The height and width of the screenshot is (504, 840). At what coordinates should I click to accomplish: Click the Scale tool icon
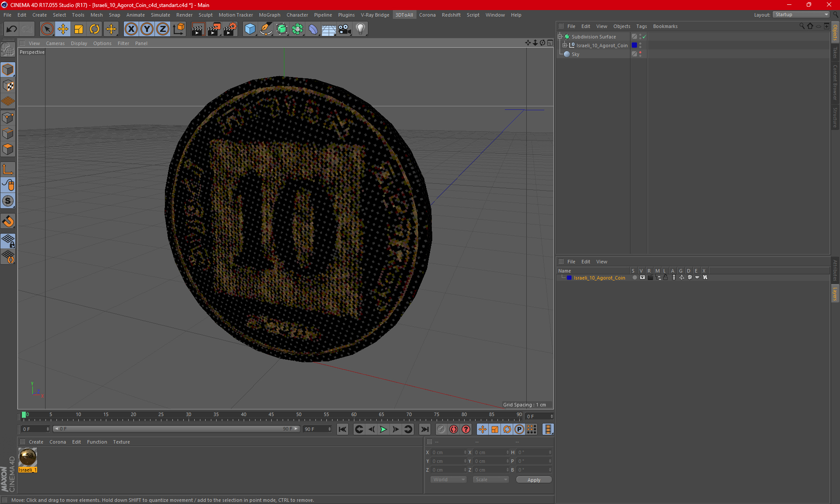[79, 29]
